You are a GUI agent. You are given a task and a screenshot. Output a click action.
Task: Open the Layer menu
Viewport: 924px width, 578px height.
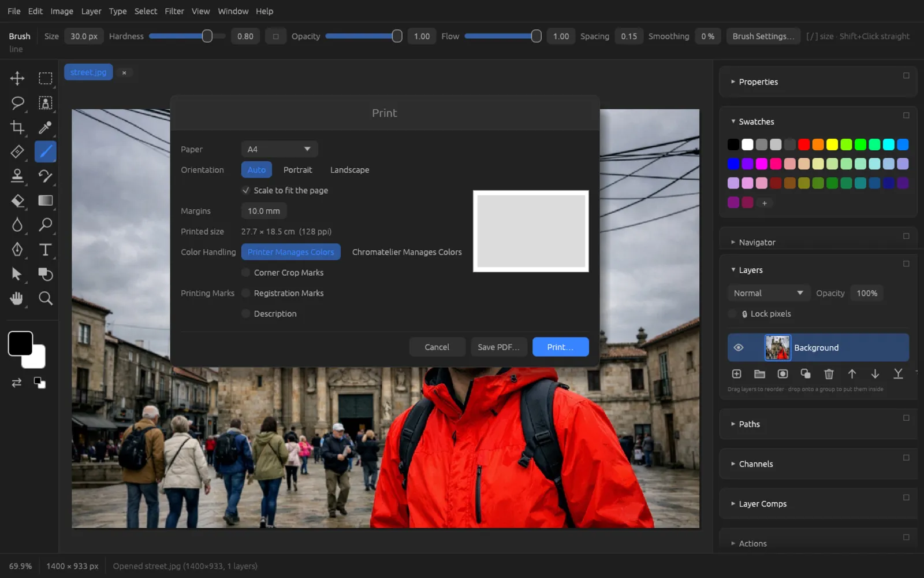(91, 11)
